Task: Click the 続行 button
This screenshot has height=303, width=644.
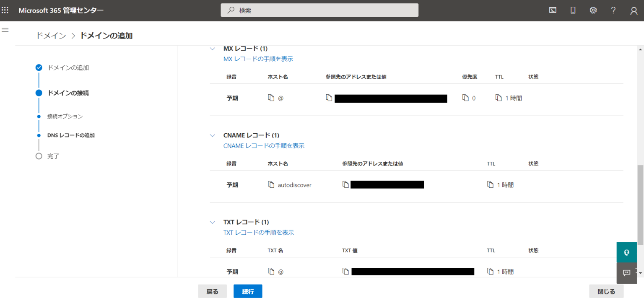Action: tap(248, 291)
